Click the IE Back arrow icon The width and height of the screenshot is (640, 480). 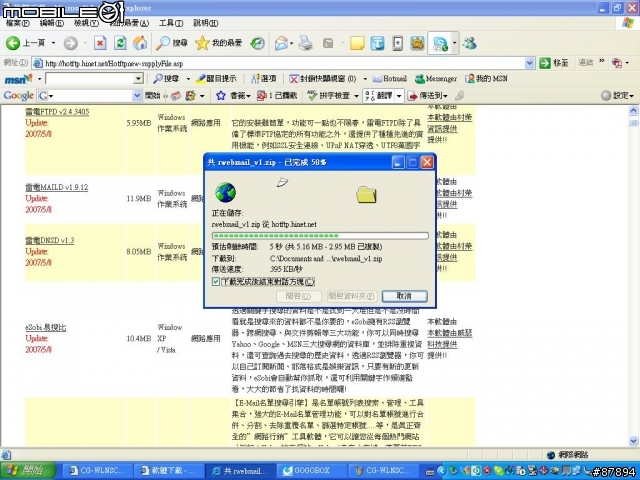13,43
